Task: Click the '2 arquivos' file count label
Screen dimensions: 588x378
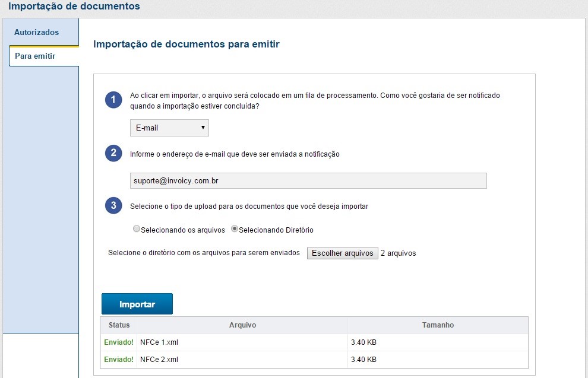Action: coord(398,253)
